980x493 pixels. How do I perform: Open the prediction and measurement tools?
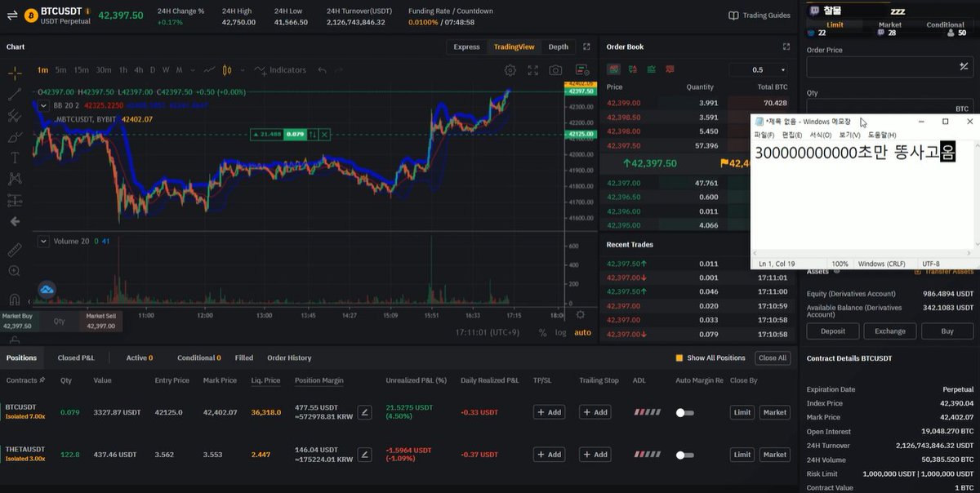coord(15,200)
